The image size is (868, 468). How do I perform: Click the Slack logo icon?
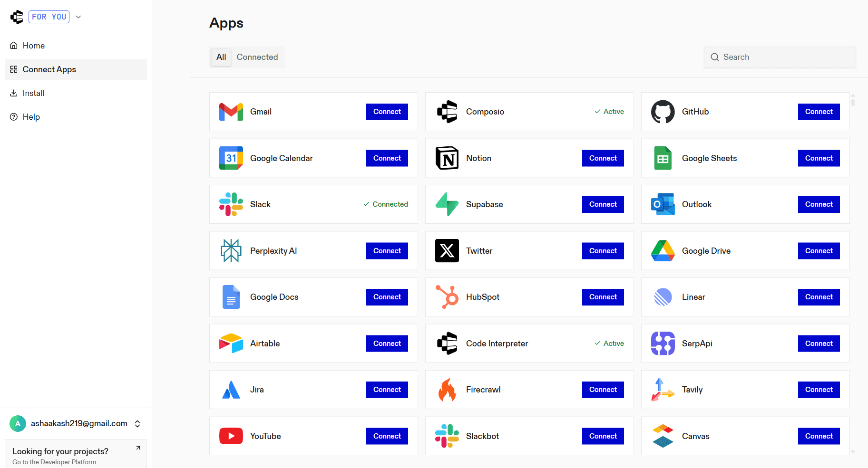click(x=231, y=204)
